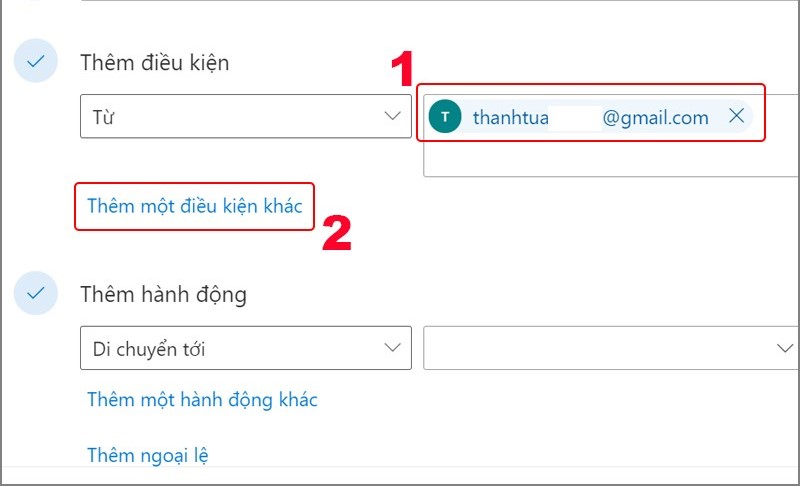This screenshot has height=486, width=800.
Task: Click the checkmark circle beside Thêm hành động
Action: [x=36, y=294]
